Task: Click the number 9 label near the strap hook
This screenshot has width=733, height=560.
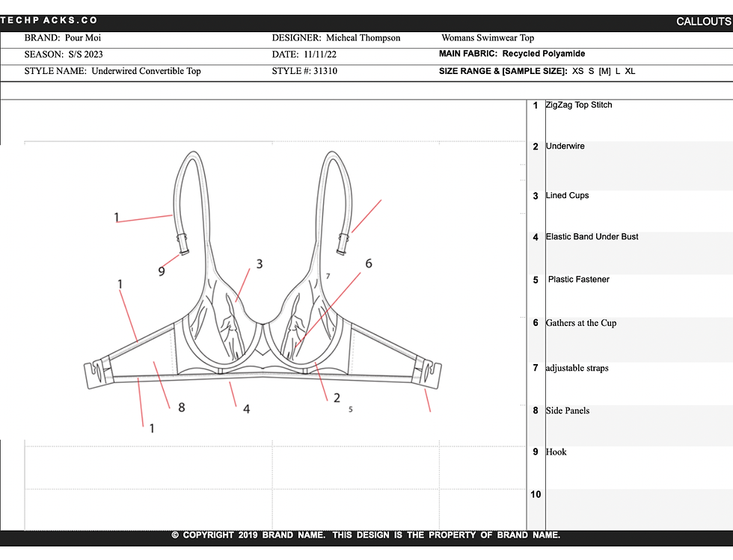Action: click(x=162, y=271)
